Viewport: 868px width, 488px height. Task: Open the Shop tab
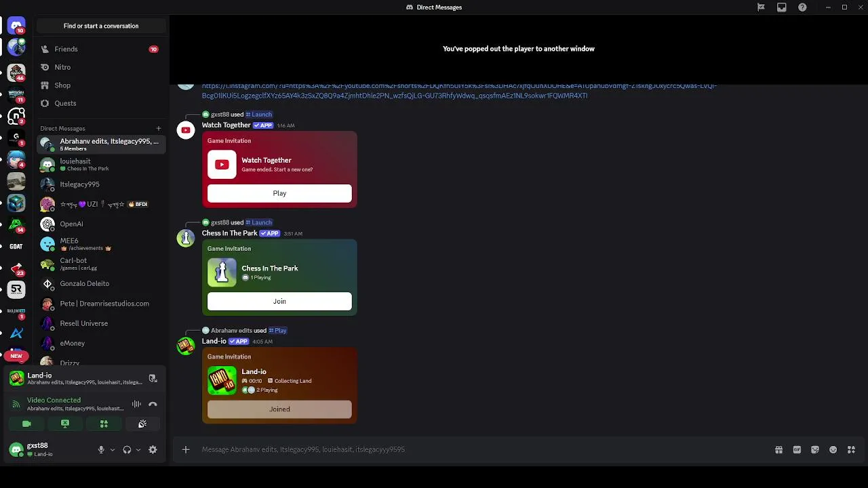coord(101,85)
